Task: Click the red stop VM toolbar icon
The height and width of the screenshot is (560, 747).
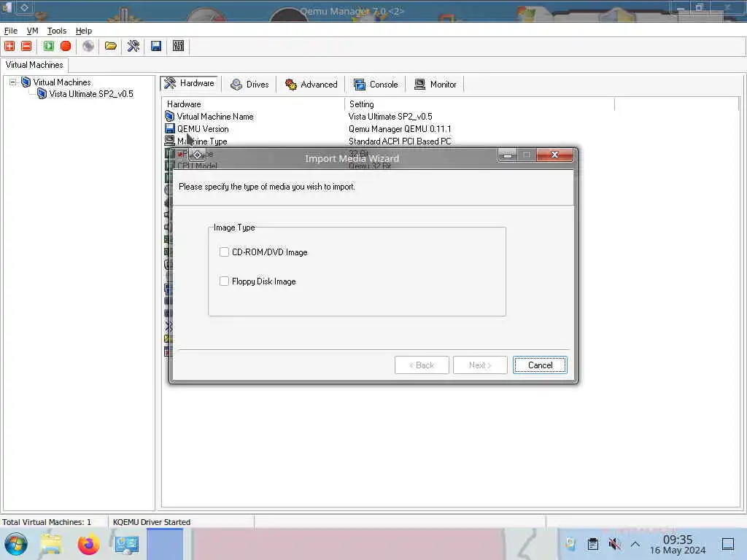Action: [x=66, y=46]
